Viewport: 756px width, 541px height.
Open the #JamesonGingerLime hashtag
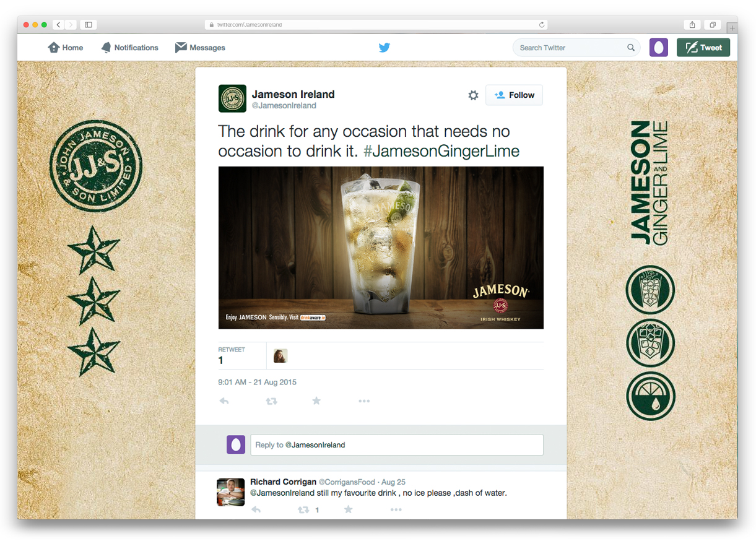click(x=441, y=151)
